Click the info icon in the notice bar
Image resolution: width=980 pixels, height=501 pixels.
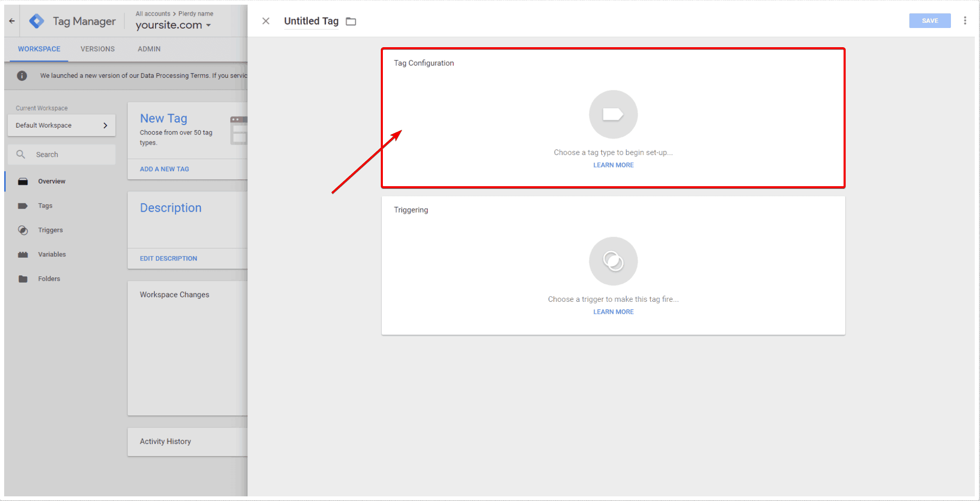(x=22, y=76)
